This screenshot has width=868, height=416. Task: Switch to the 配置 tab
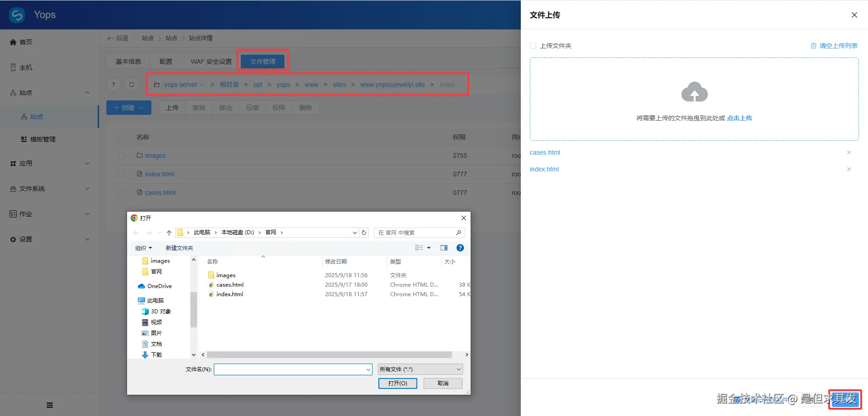(166, 61)
